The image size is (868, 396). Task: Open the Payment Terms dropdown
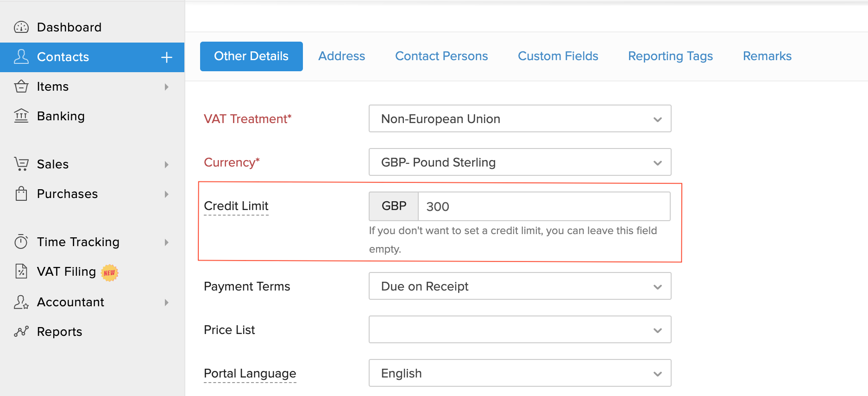(520, 286)
